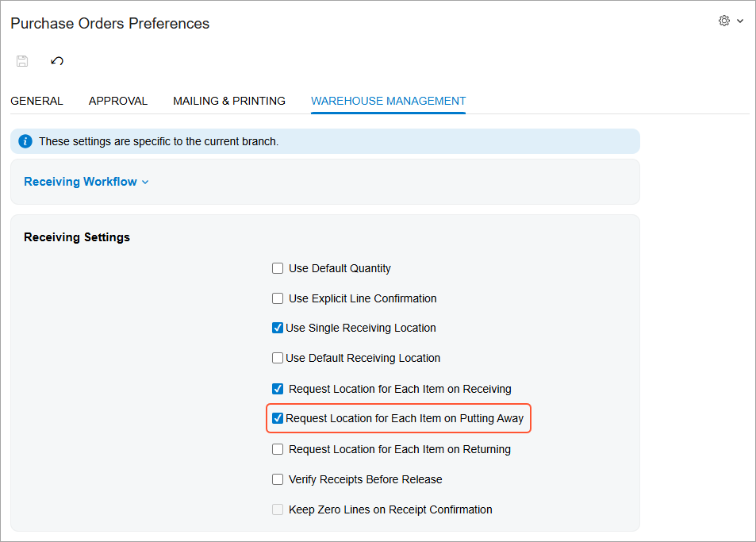Collapse the Receiving Workflow section
The image size is (756, 542).
pos(80,182)
